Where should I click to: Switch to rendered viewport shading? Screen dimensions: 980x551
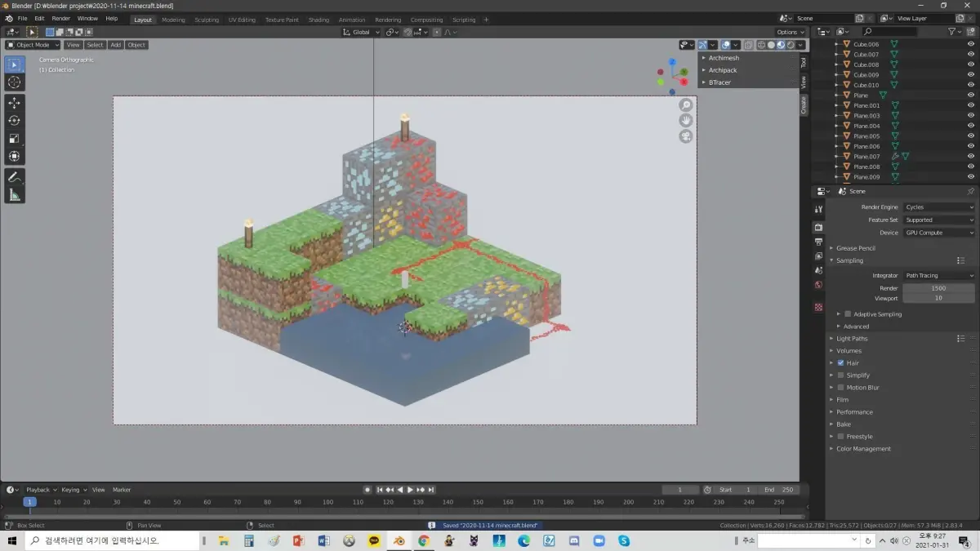click(791, 45)
